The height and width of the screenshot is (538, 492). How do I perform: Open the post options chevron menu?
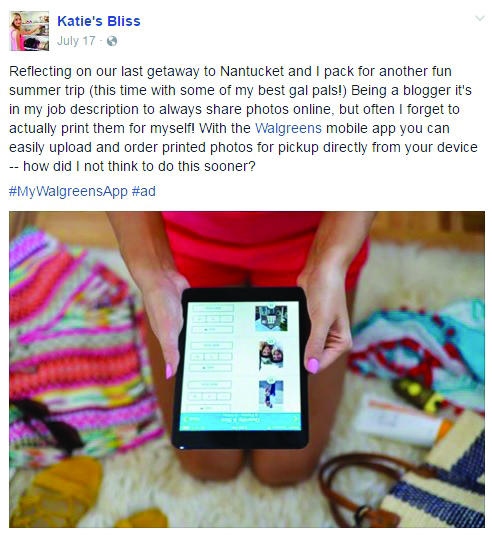(480, 18)
